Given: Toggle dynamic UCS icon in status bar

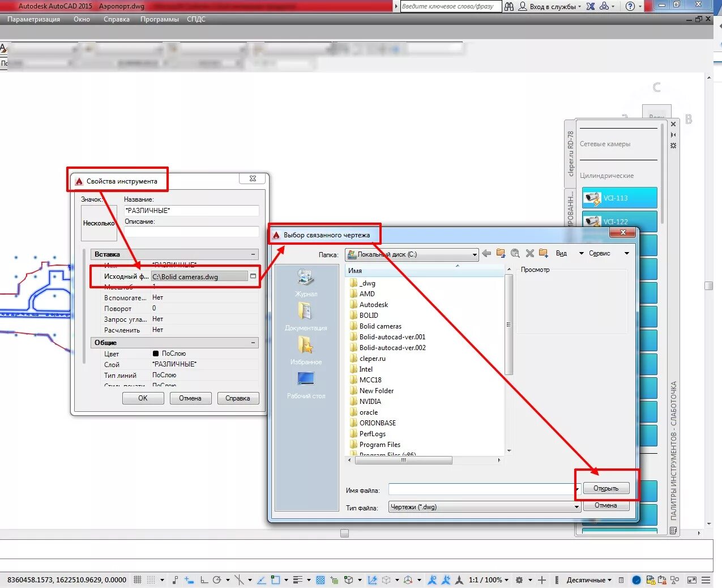Looking at the screenshot, I should point(372,580).
